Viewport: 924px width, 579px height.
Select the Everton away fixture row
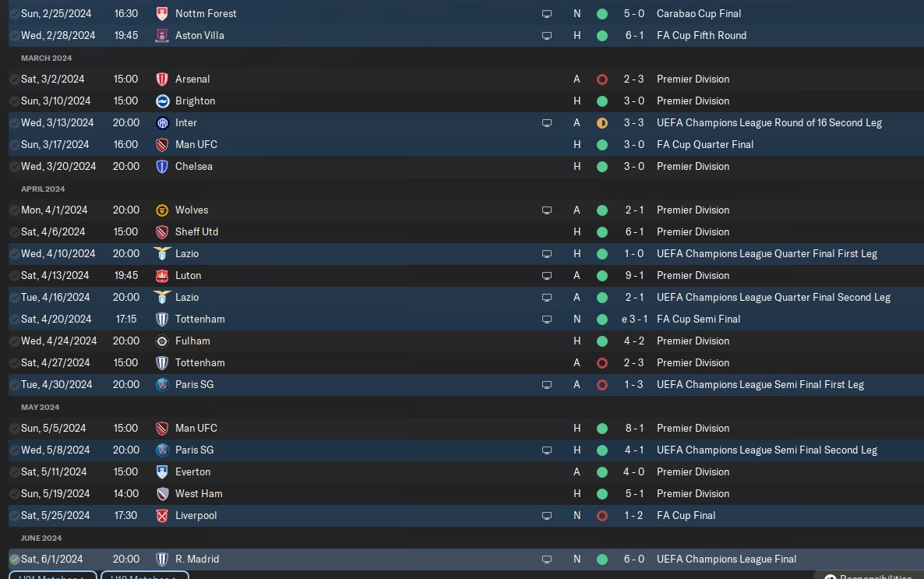coord(466,471)
